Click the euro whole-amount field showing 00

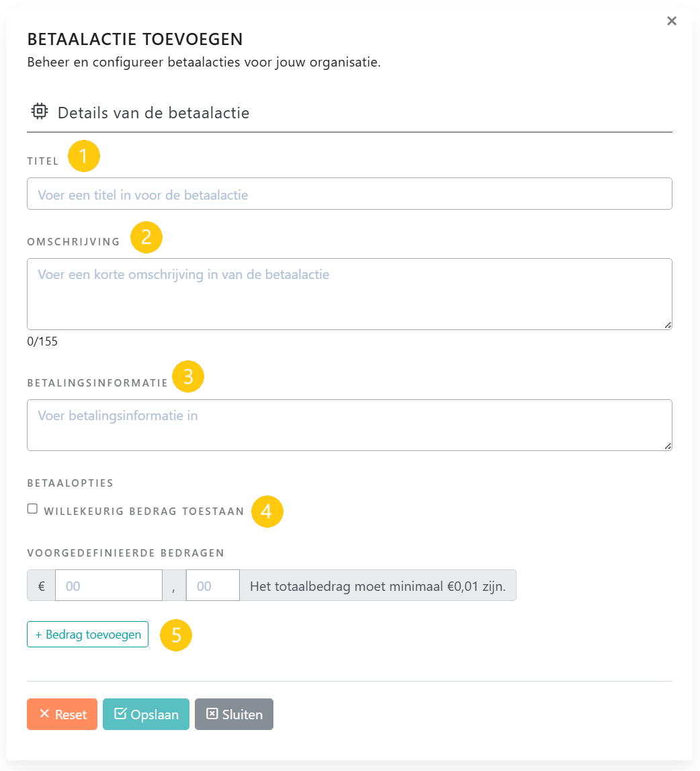tap(107, 585)
